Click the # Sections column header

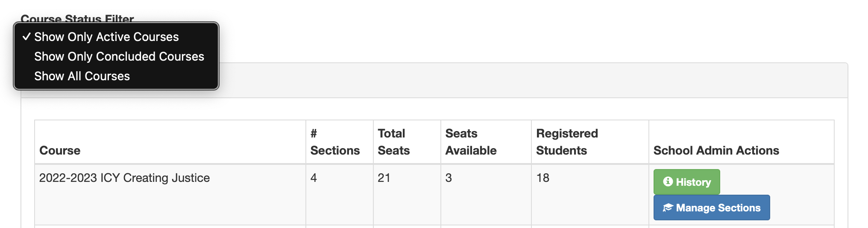[335, 142]
